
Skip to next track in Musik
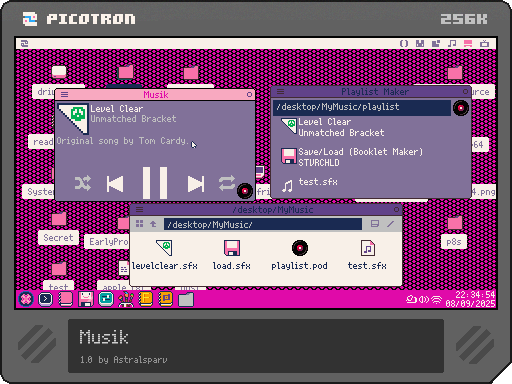click(196, 184)
